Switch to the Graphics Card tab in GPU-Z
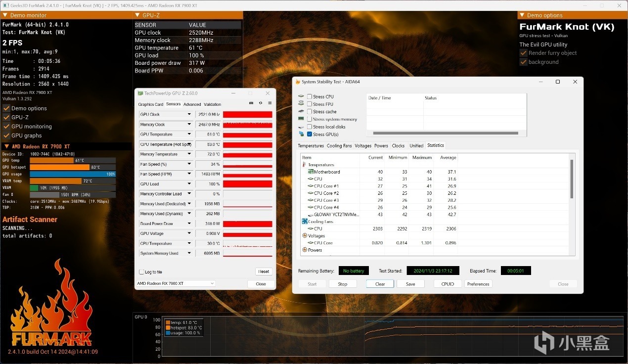Image resolution: width=628 pixels, height=364 pixels. [x=150, y=104]
